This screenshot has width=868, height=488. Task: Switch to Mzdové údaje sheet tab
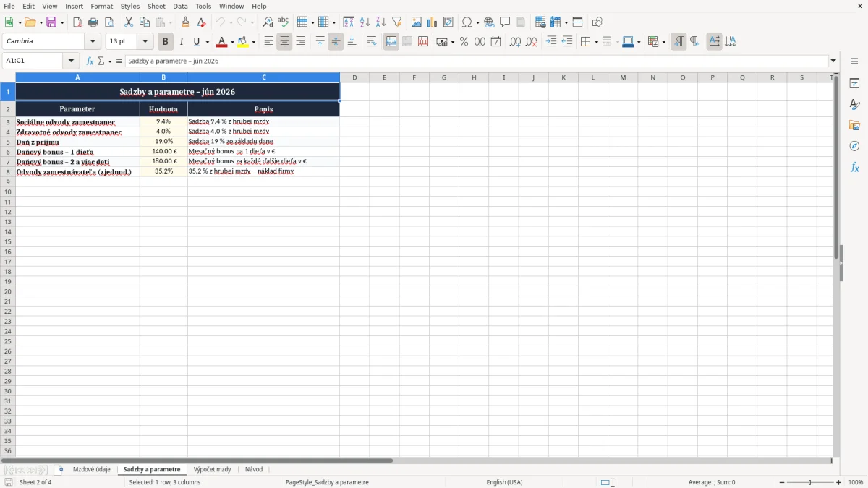point(92,470)
